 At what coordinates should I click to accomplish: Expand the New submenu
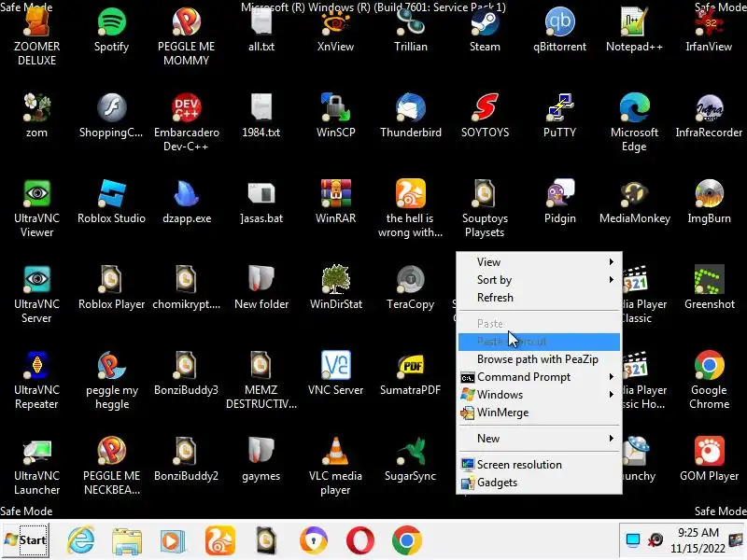(539, 438)
